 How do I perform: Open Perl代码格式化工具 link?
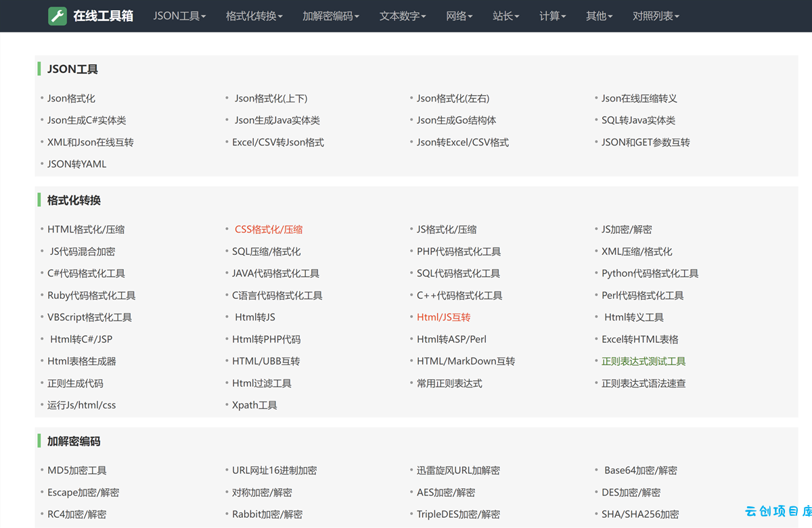pos(643,295)
